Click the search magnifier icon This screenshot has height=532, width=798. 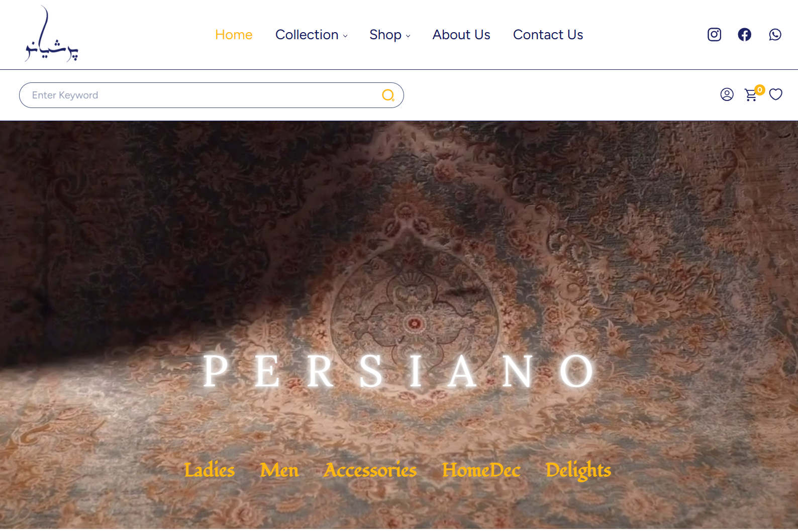tap(388, 95)
